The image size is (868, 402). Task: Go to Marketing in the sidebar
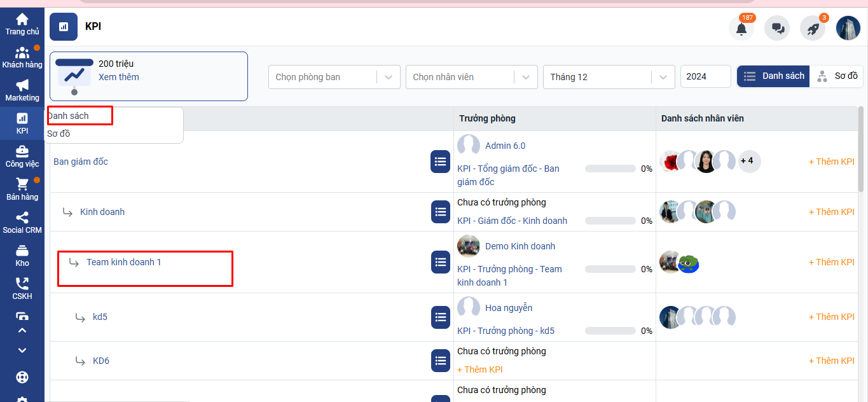pos(22,90)
